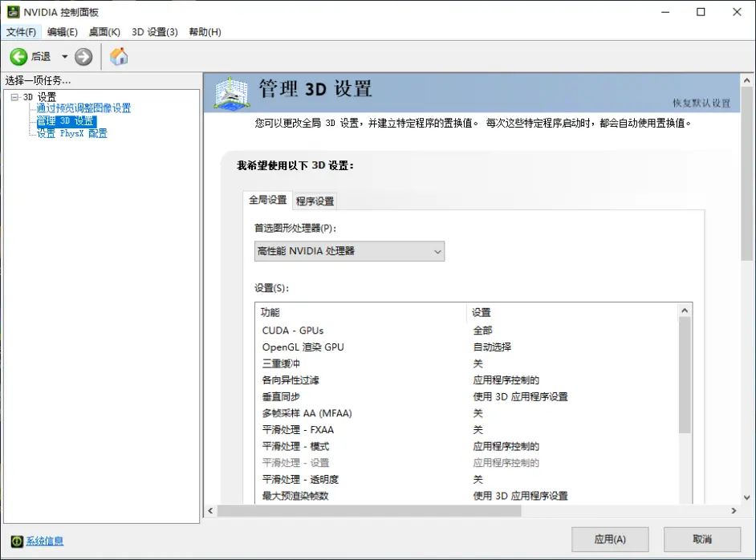
Task: Open the 文件(F) menu
Action: point(21,32)
